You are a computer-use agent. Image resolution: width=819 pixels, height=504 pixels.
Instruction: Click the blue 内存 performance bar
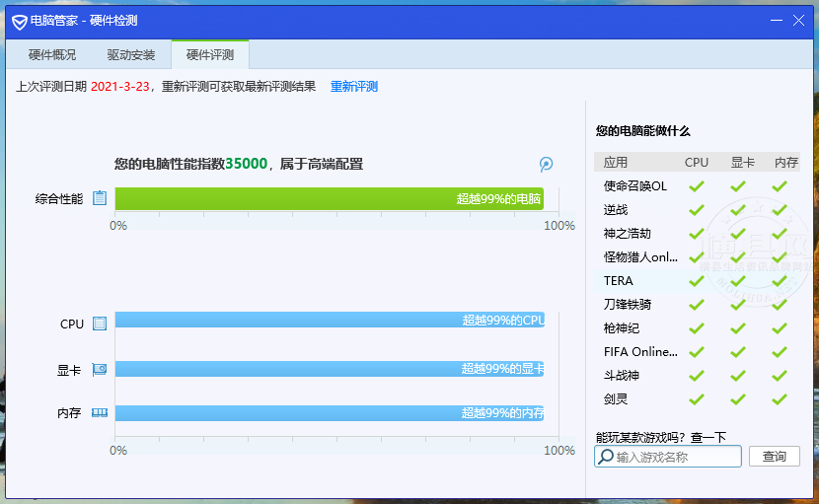point(330,413)
